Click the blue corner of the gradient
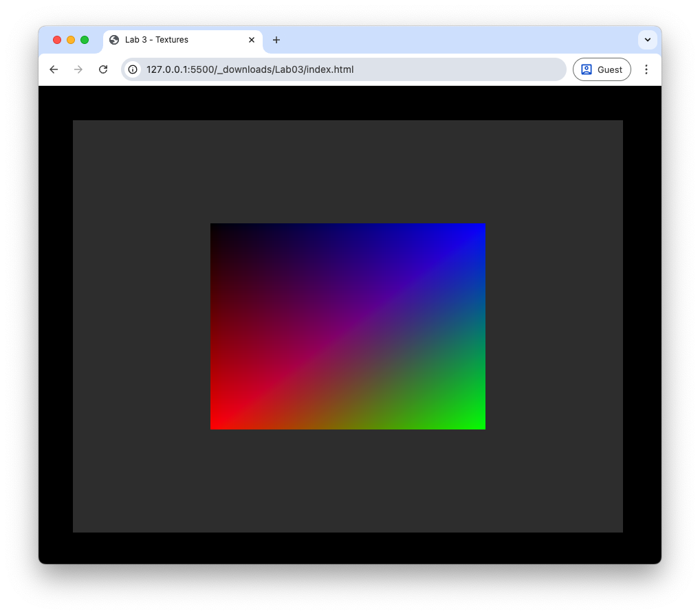700x615 pixels. 479,230
